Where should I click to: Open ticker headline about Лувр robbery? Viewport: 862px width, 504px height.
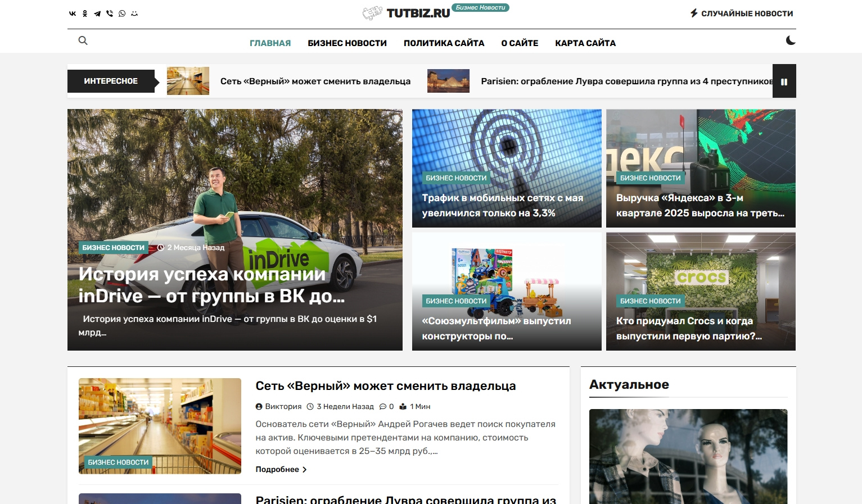pos(627,81)
